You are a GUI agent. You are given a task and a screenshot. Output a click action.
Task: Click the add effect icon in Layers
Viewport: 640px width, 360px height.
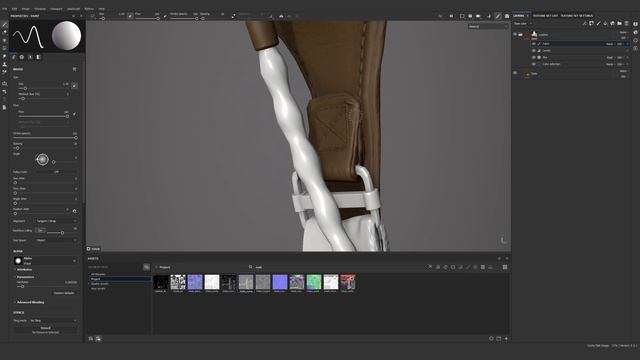584,24
